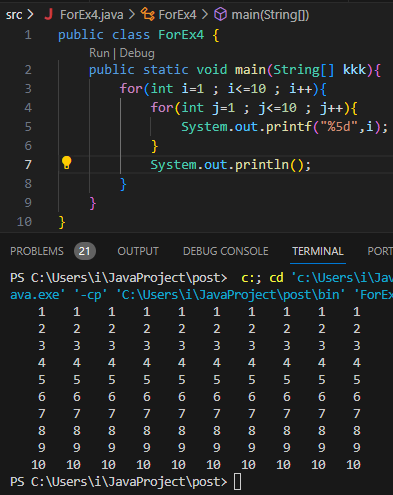The width and height of the screenshot is (393, 495).
Task: Click line number 1 in the gutter
Action: click(28, 35)
